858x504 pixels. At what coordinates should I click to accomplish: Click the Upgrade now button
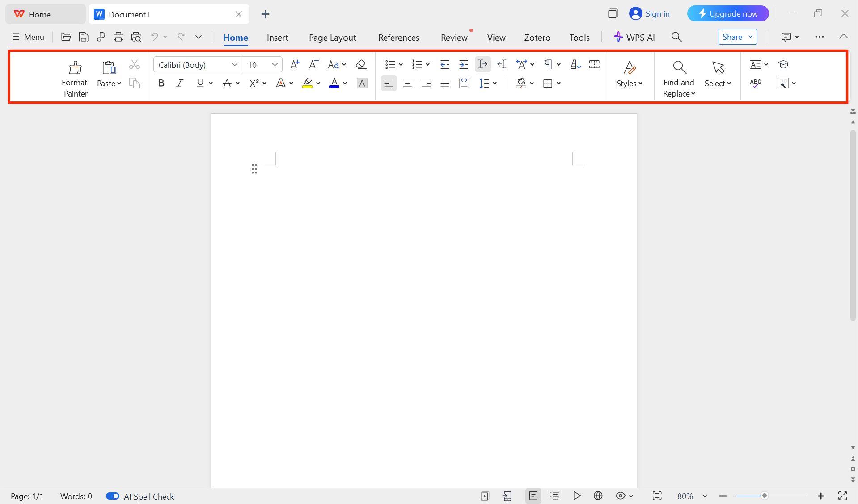click(727, 13)
